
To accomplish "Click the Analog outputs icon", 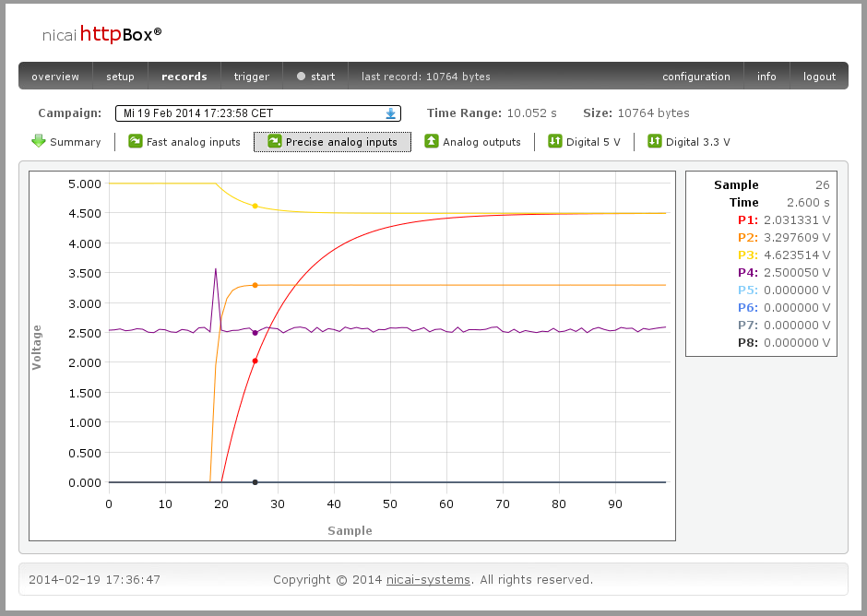I will [431, 141].
